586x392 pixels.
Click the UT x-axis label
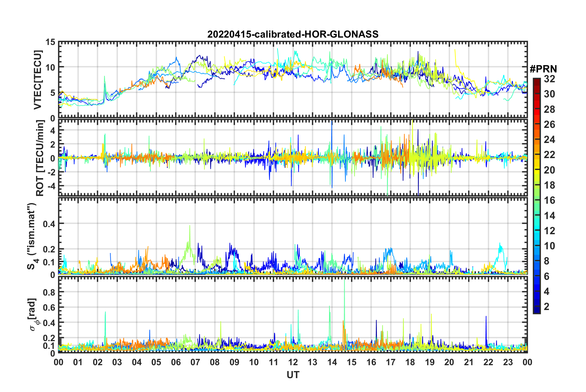click(293, 375)
